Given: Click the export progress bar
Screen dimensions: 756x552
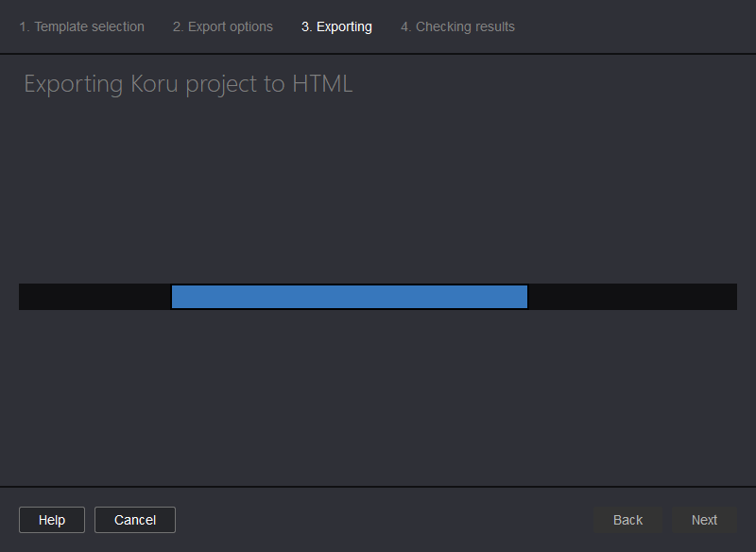Looking at the screenshot, I should point(378,296).
